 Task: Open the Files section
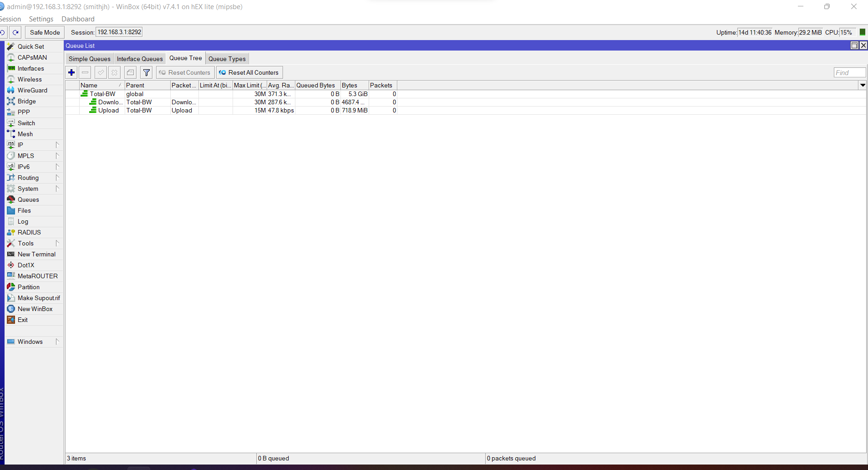(34, 210)
